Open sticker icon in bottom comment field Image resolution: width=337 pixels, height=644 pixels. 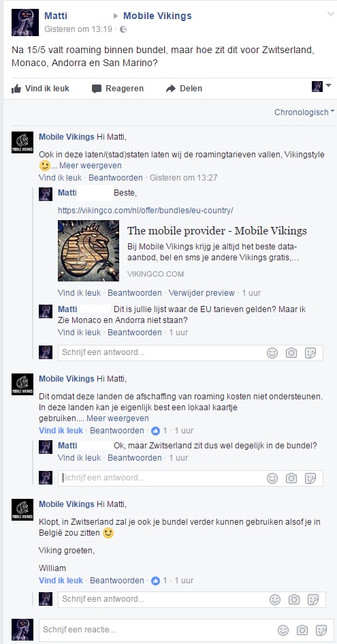[321, 630]
